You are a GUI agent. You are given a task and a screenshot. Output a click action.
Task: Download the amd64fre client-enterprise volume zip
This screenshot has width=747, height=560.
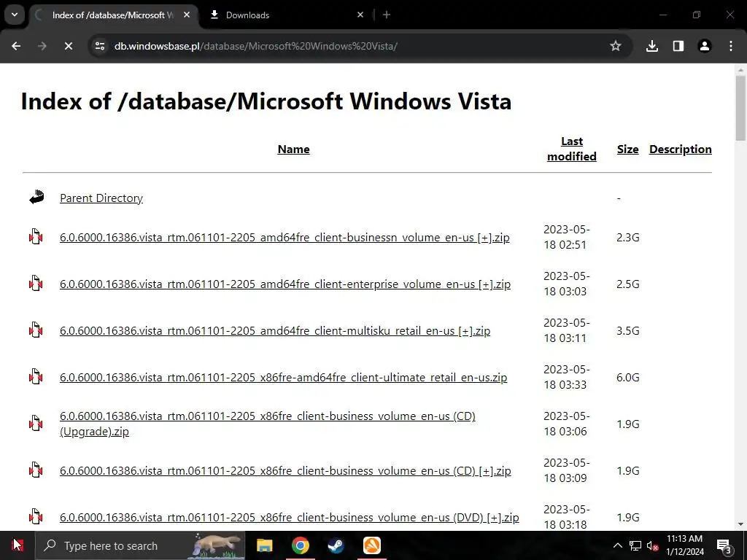(285, 284)
